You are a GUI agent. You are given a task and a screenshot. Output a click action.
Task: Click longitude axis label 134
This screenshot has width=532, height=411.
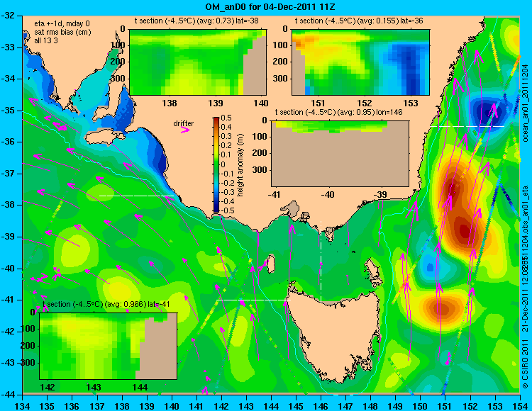[23, 405]
